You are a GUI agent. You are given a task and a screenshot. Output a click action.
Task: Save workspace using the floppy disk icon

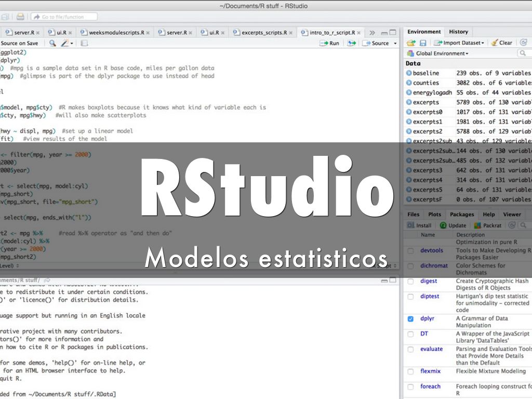click(423, 43)
